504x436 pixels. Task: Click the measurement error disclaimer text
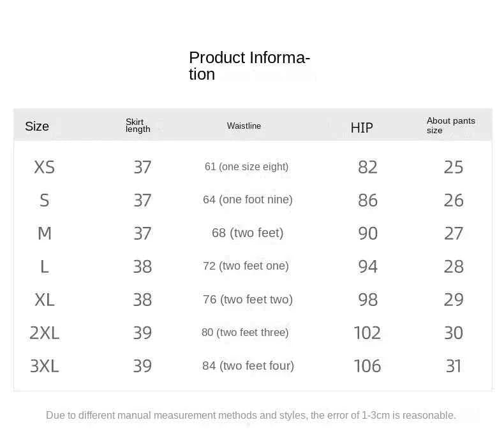pos(251,415)
